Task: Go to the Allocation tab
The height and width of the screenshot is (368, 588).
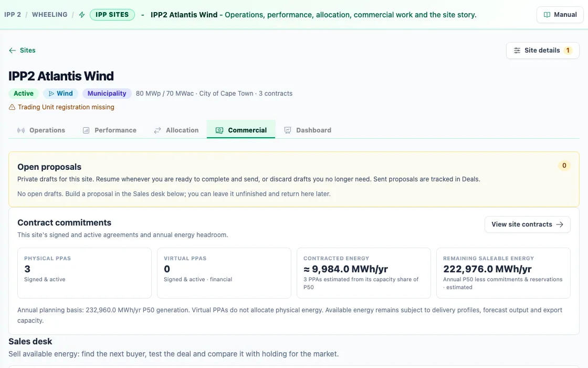Action: (176, 130)
